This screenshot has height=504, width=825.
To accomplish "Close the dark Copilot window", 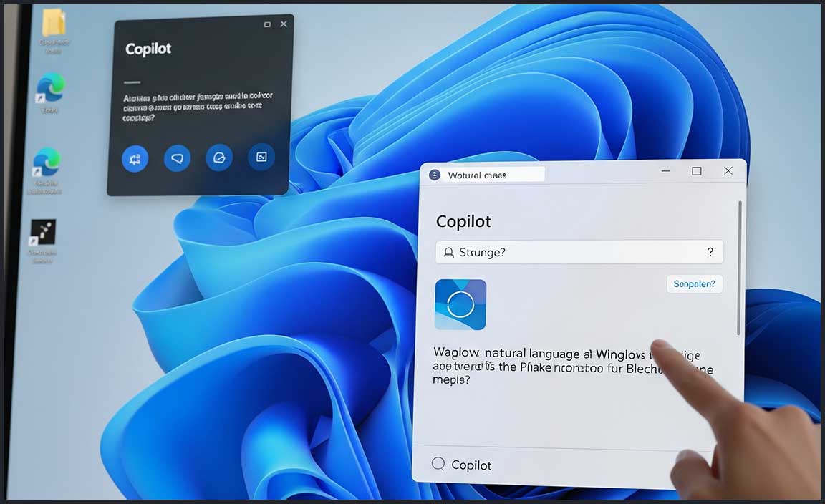I will (x=284, y=24).
